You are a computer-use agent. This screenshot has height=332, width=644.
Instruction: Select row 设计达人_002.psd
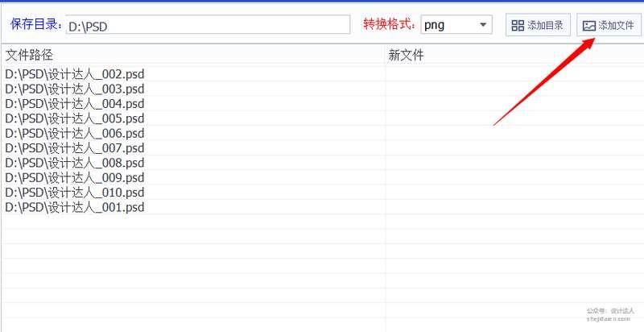click(75, 74)
